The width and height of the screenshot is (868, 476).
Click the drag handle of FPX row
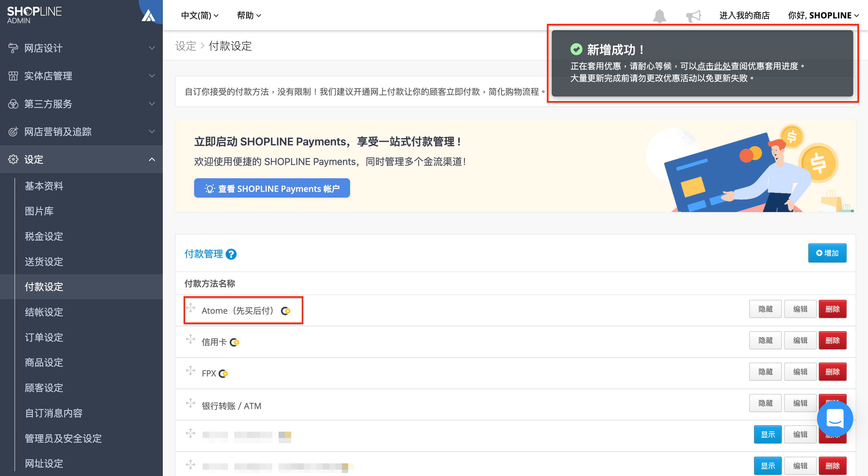tap(190, 370)
